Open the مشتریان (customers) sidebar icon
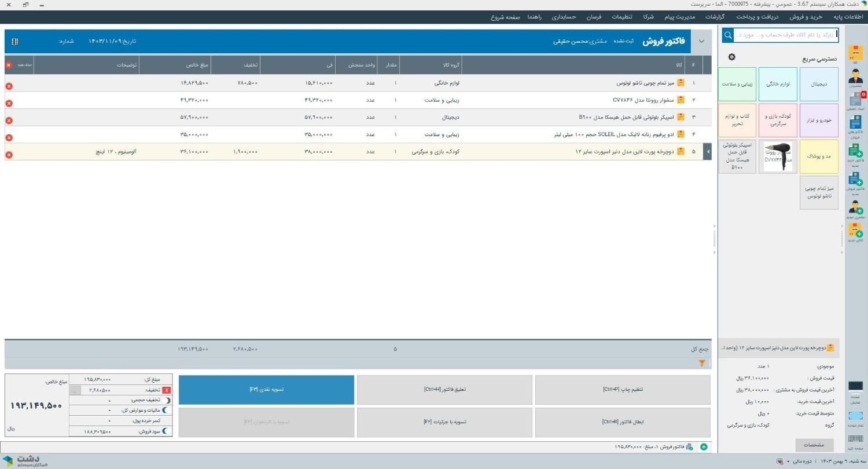This screenshot has height=469, width=868. [855, 77]
